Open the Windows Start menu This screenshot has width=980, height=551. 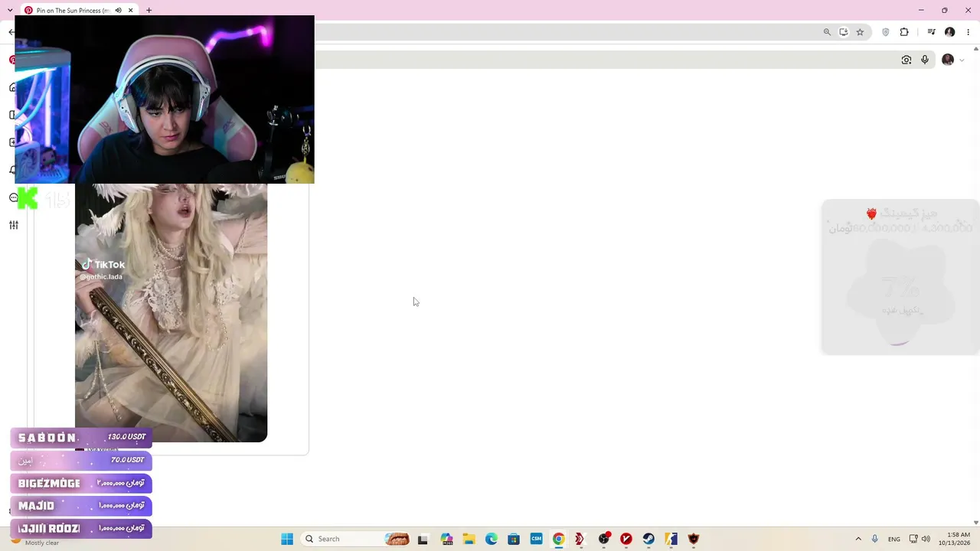[287, 539]
